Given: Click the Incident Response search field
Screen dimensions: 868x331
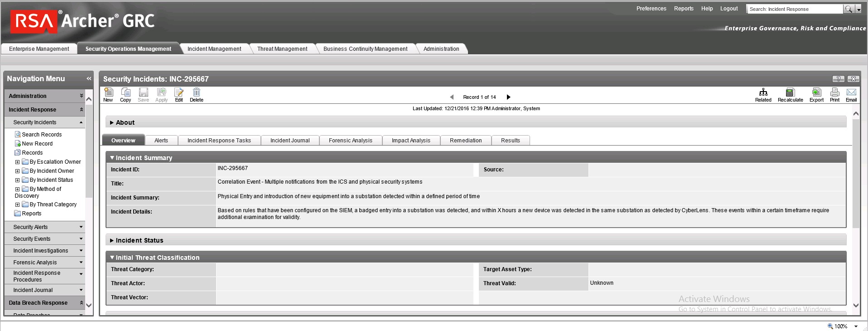Looking at the screenshot, I should pos(795,9).
